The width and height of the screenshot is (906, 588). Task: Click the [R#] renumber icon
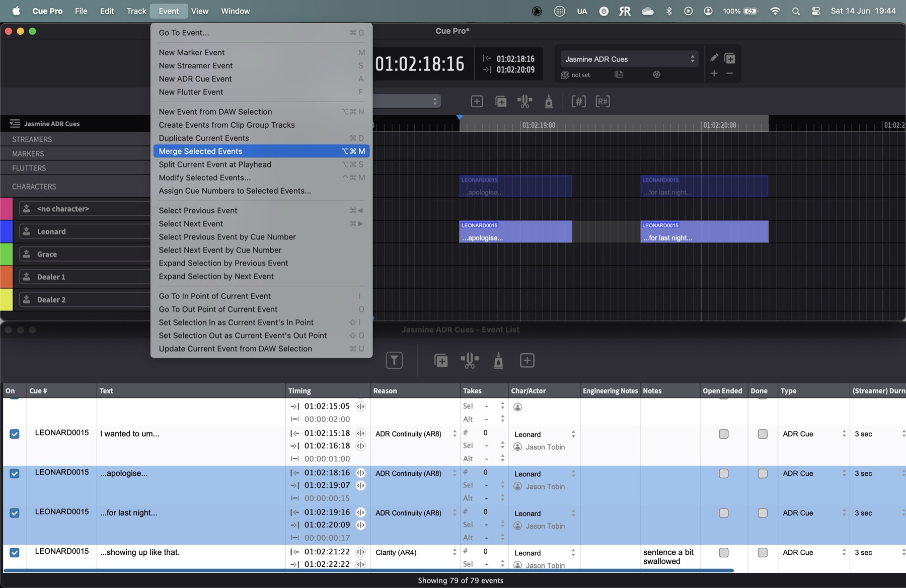point(602,102)
